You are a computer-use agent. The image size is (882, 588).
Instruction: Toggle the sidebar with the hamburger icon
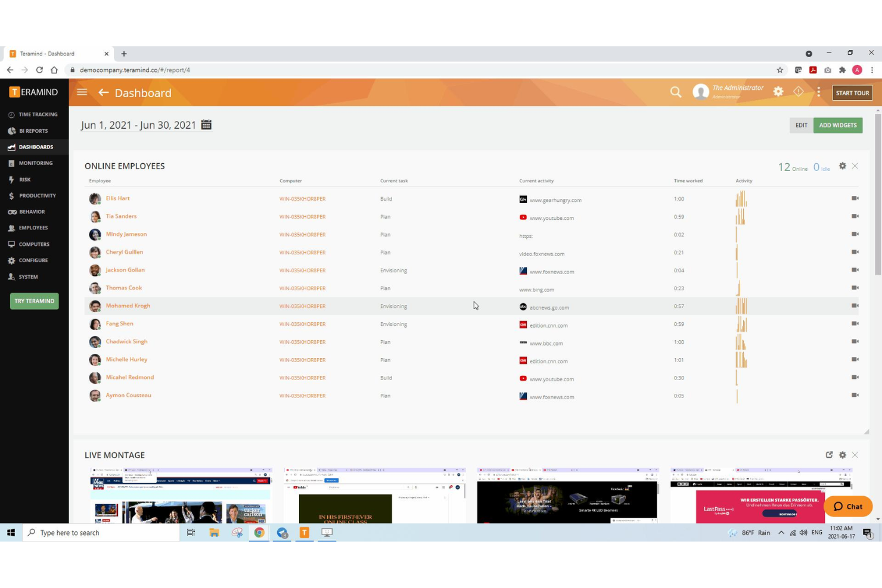click(x=82, y=92)
